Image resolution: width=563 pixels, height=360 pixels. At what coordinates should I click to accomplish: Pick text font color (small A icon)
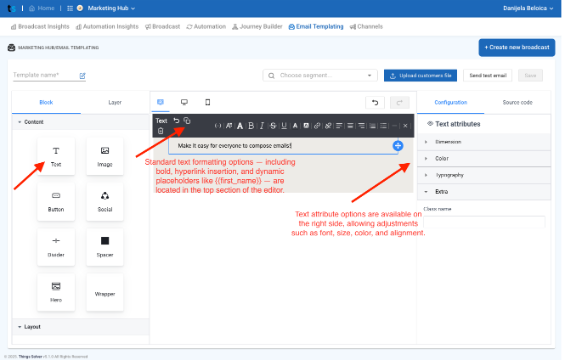[x=295, y=126]
